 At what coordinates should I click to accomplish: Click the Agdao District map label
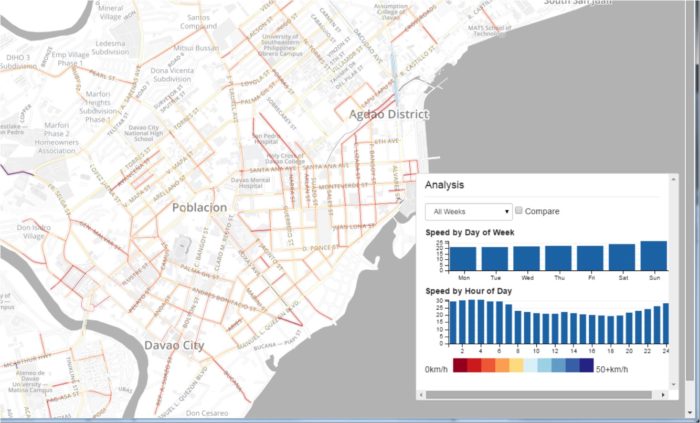(388, 115)
